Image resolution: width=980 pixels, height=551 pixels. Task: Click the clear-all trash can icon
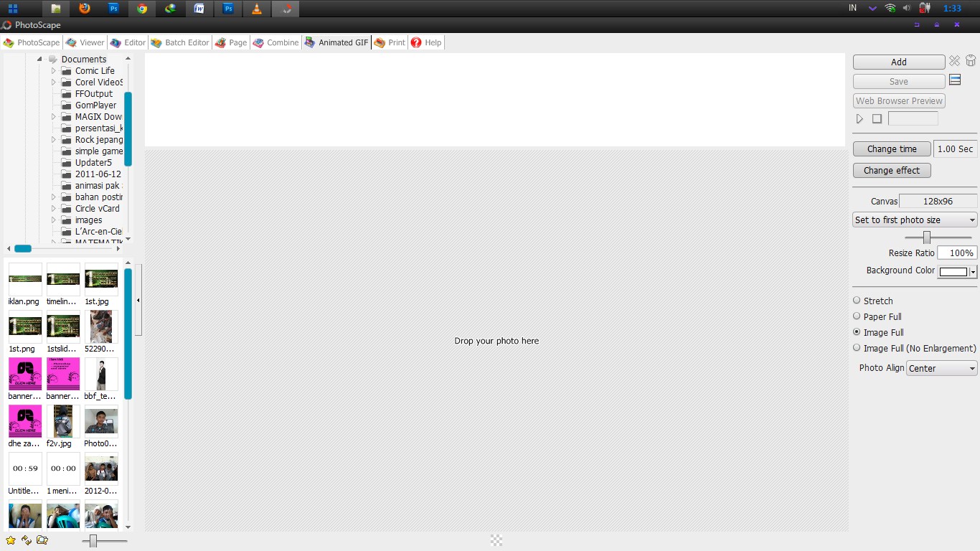971,61
